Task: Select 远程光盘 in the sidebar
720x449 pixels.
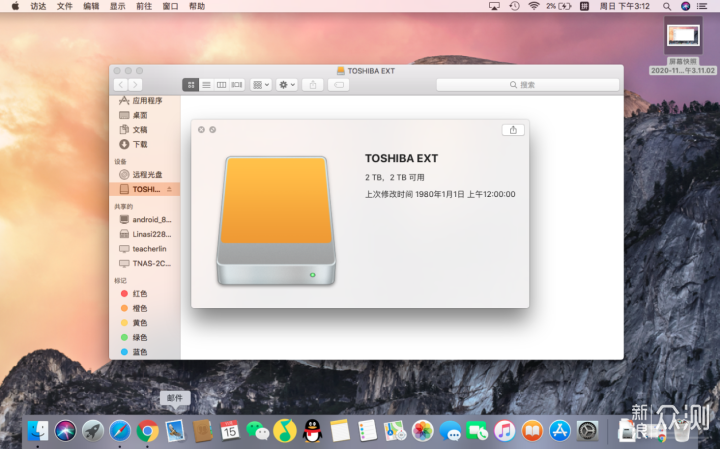Action: pos(145,174)
